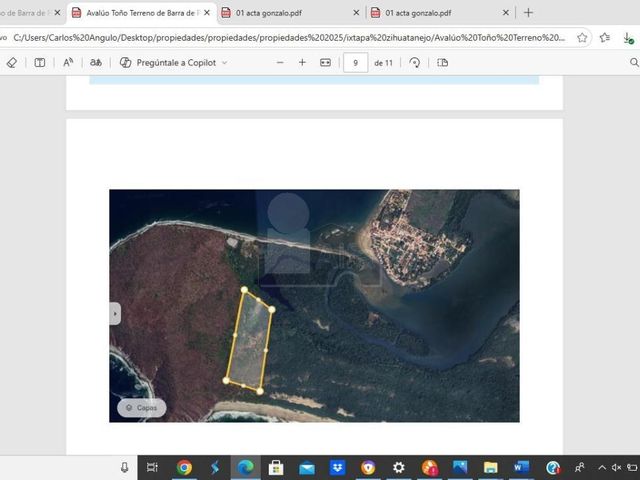Image resolution: width=640 pixels, height=480 pixels.
Task: Open Dropbox from taskbar
Action: click(x=337, y=467)
